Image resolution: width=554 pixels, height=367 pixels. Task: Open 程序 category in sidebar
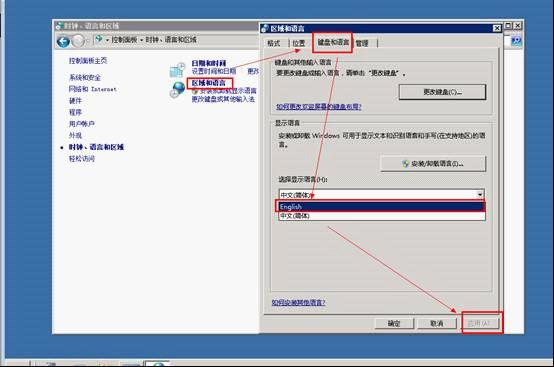(x=75, y=112)
